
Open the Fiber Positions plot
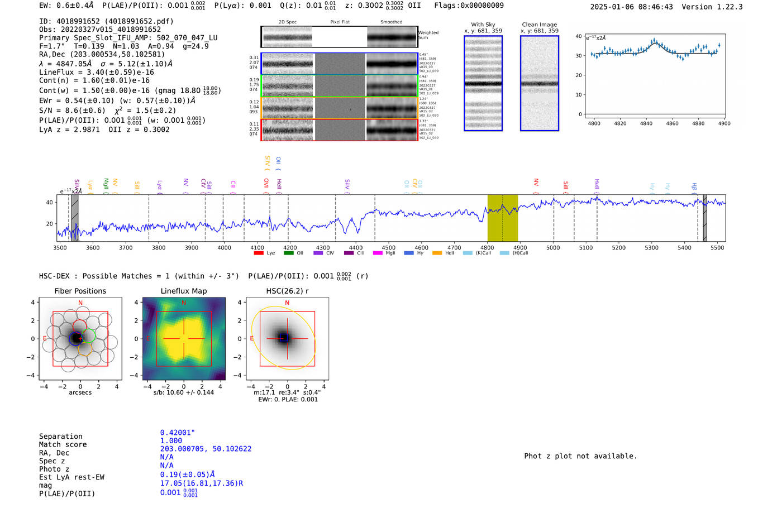[x=80, y=338]
